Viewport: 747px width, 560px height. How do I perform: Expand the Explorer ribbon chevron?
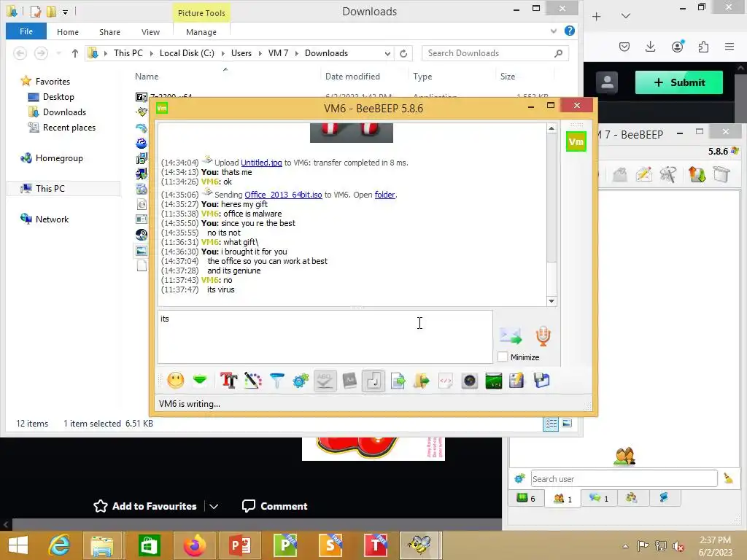pyautogui.click(x=553, y=31)
